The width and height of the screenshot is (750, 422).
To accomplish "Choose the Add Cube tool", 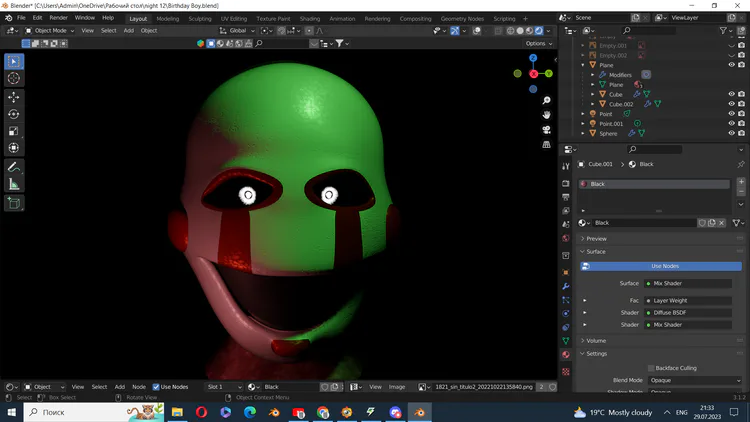I will click(x=14, y=203).
